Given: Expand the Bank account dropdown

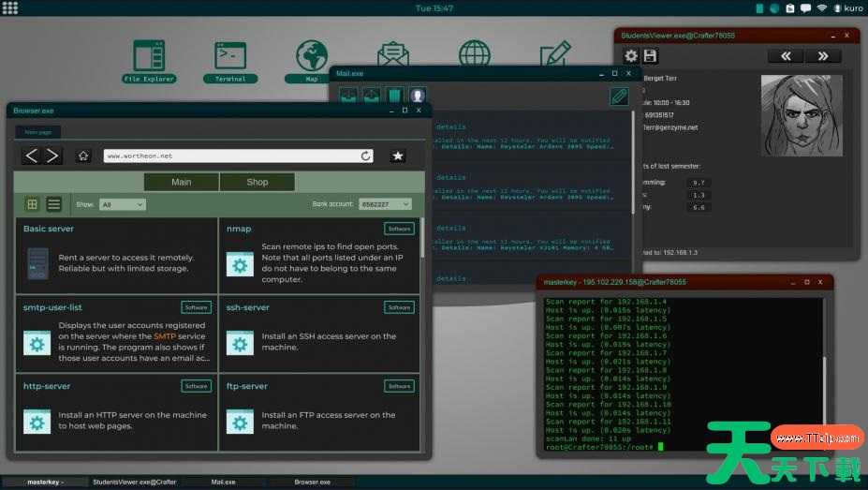Looking at the screenshot, I should tap(385, 204).
